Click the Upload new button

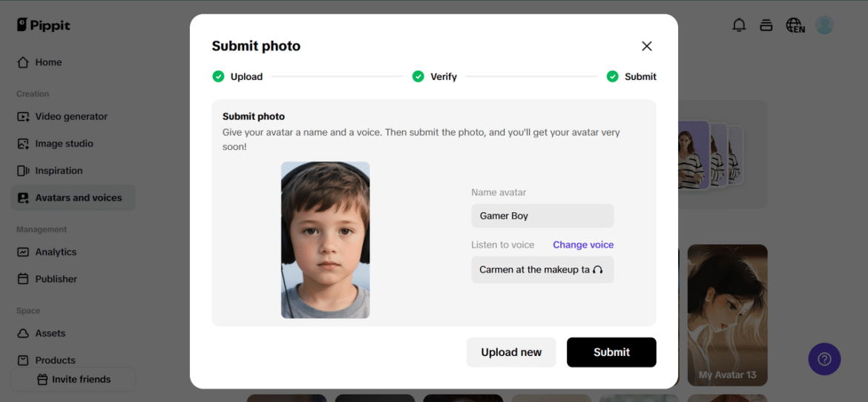pyautogui.click(x=511, y=352)
